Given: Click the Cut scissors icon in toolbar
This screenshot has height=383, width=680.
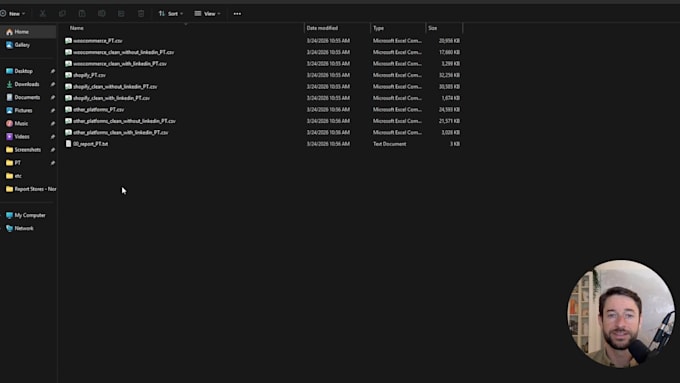Looking at the screenshot, I should (x=42, y=14).
